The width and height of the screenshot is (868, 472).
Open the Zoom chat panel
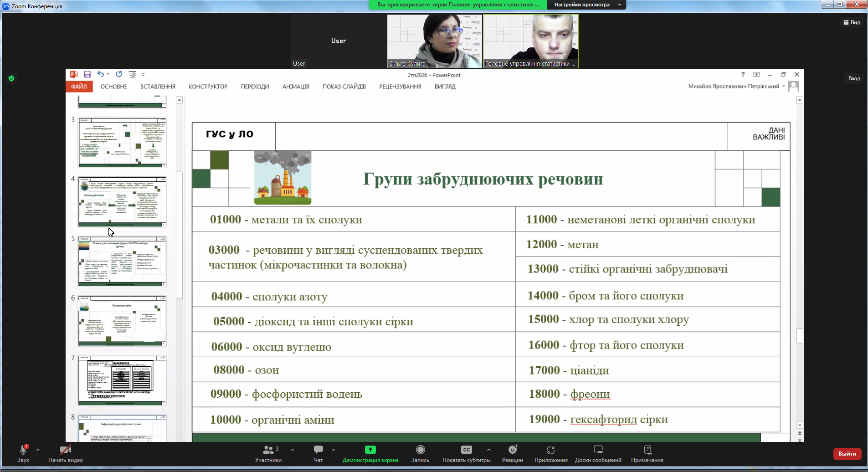(318, 453)
